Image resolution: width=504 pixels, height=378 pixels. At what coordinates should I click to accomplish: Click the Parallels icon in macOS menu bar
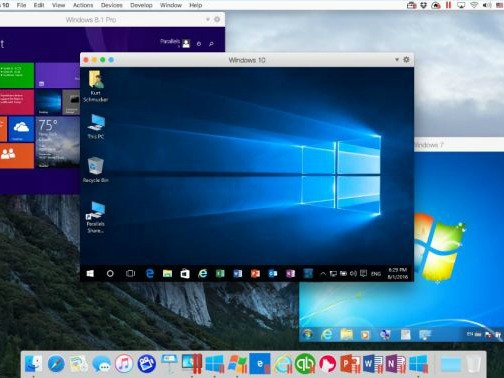click(x=449, y=5)
